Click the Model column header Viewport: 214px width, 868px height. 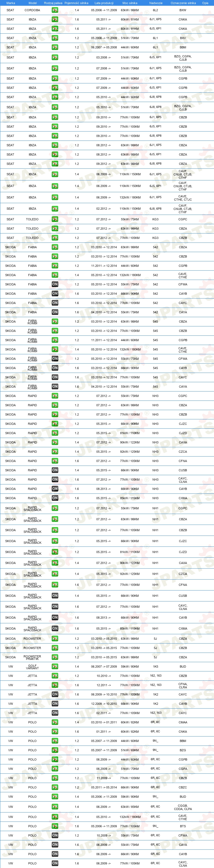coord(32,3)
